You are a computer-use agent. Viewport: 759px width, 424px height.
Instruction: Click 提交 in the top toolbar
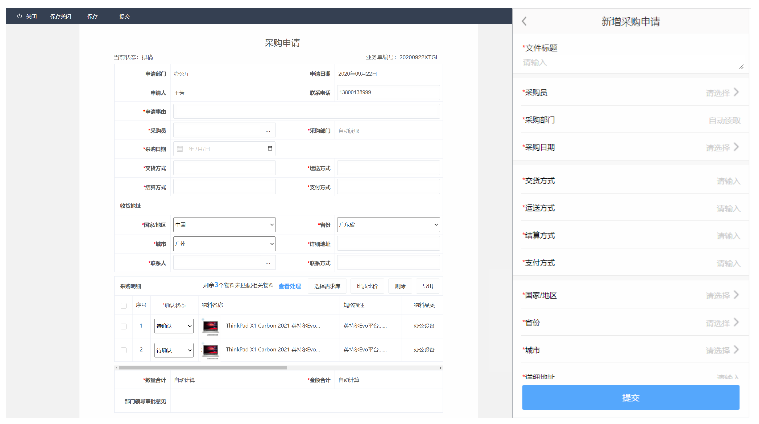click(124, 17)
